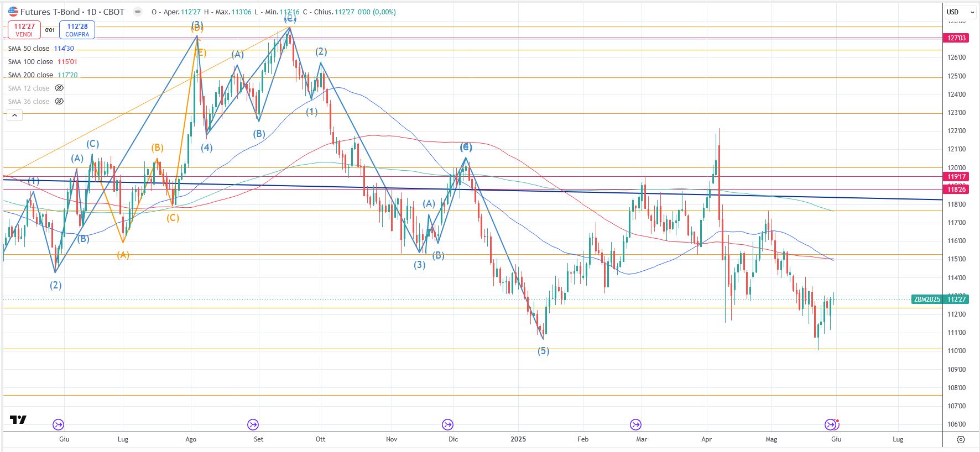Click the Futures T-Bond symbol title
This screenshot has width=980, height=452.
tap(72, 12)
